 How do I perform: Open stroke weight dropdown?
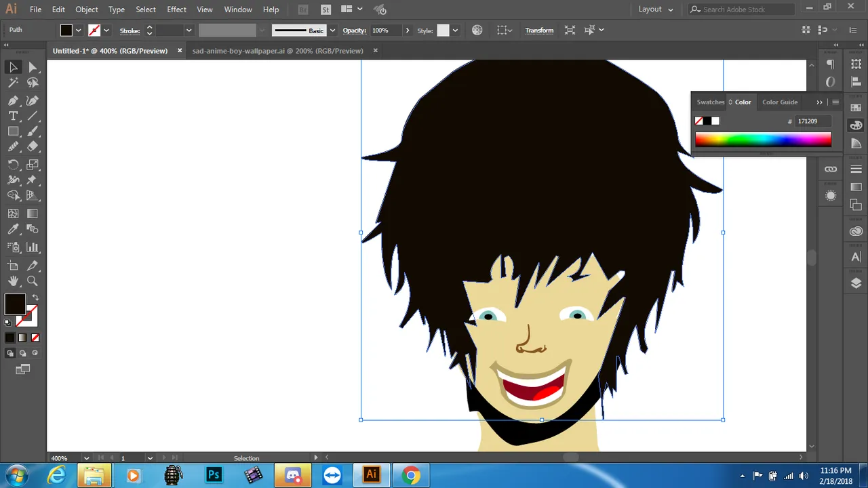[189, 30]
